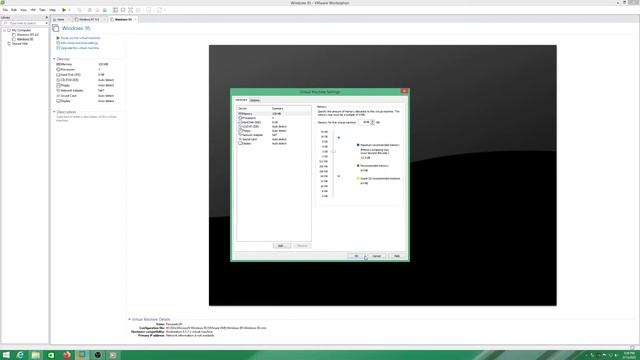Click the full screen mode toolbar icon
This screenshot has width=640, height=360.
point(130,10)
